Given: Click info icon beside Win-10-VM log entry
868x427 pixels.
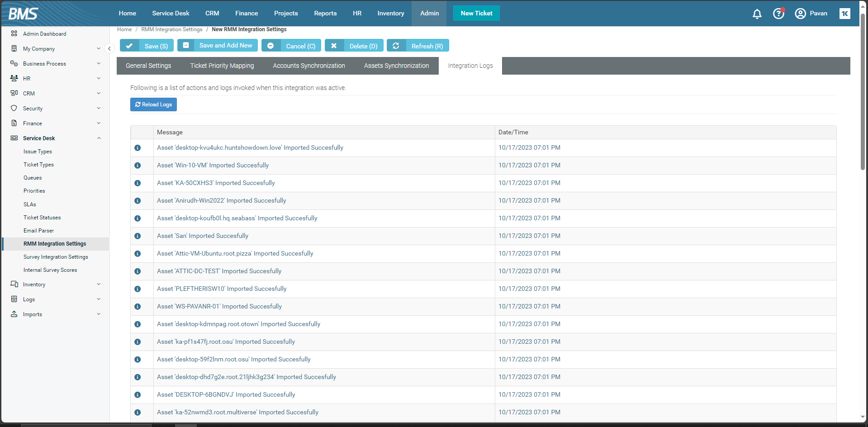Looking at the screenshot, I should click(x=138, y=166).
